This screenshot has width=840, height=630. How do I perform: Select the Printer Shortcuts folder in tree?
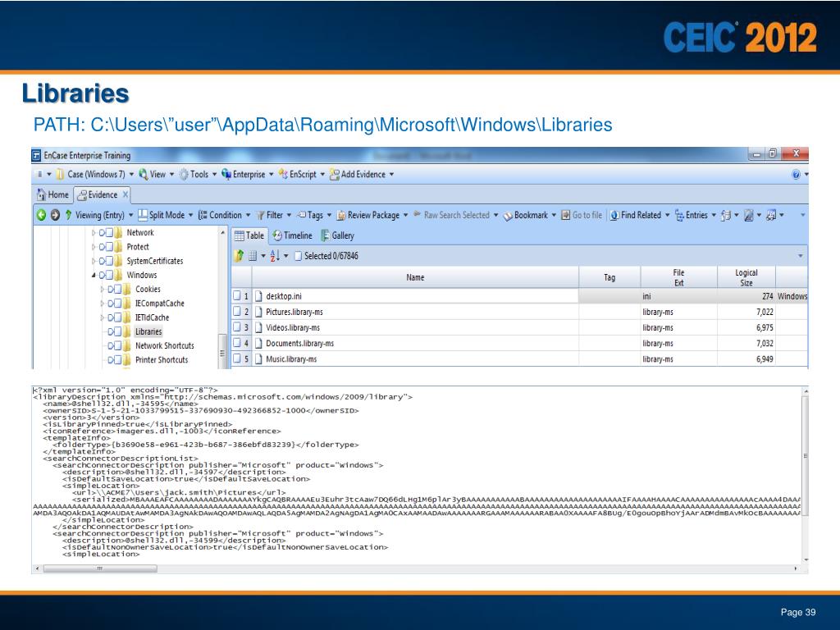pyautogui.click(x=162, y=360)
